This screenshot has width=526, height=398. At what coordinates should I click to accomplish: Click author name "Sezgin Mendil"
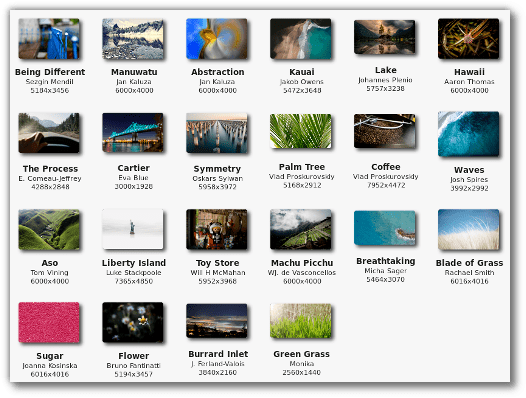click(49, 82)
